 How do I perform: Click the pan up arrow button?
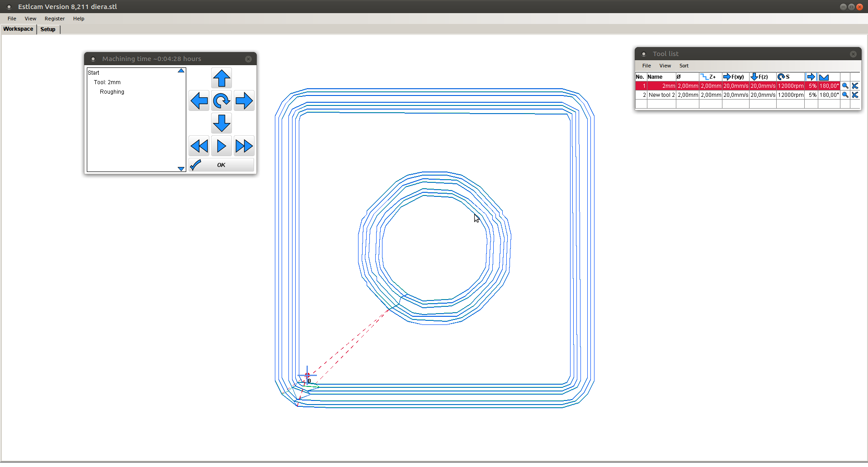(x=222, y=78)
